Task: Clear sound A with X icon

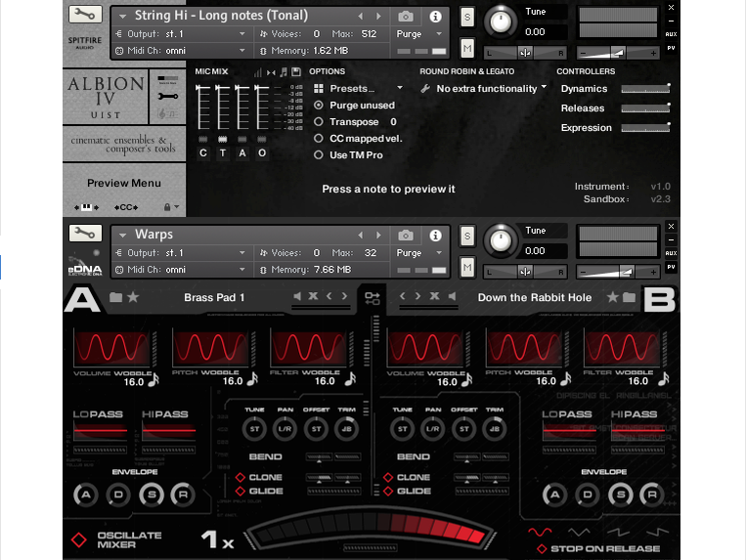Action: tap(313, 296)
